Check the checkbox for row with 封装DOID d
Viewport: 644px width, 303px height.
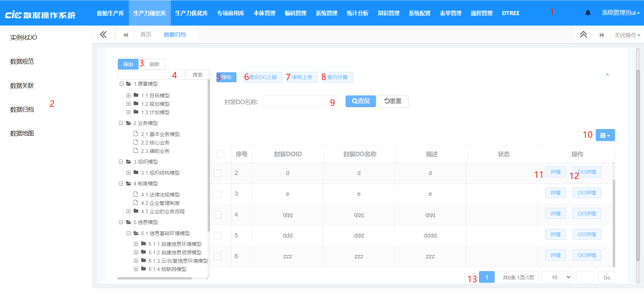point(217,173)
